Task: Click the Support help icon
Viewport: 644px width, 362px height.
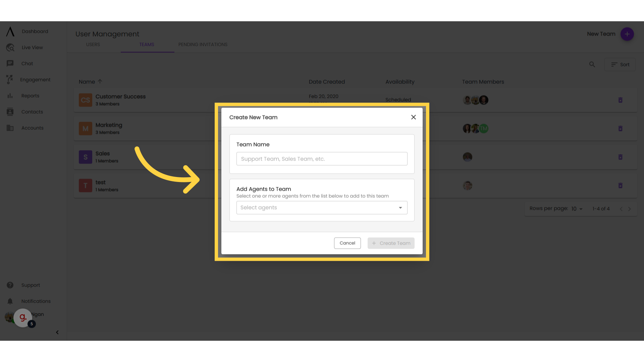Action: (x=10, y=285)
